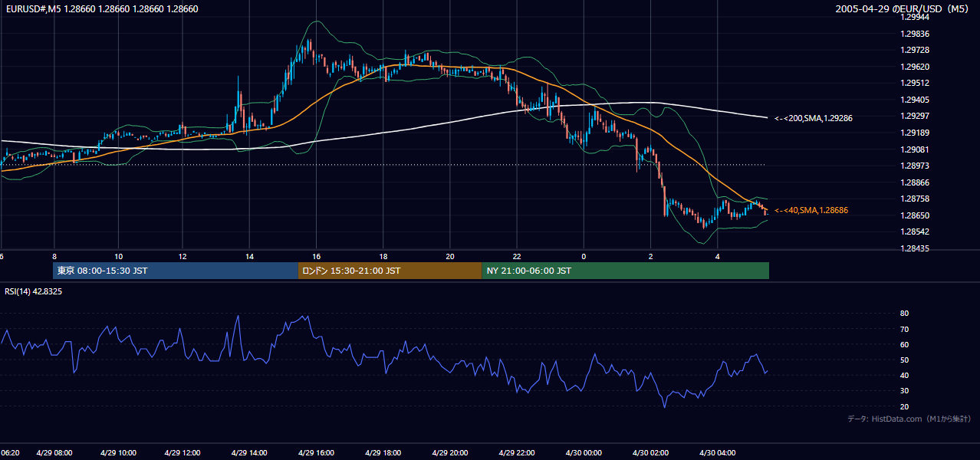This screenshot has width=980, height=460.
Task: Click price axis value 1.29944
Action: 914,17
